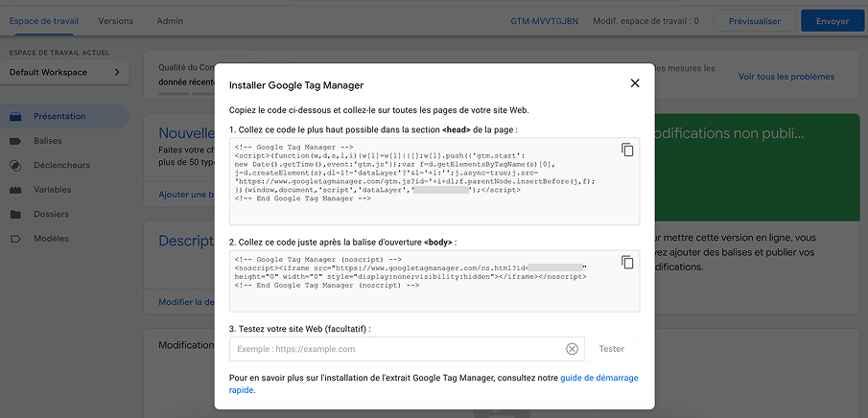
Task: Click the body noscript code text box
Action: (434, 281)
